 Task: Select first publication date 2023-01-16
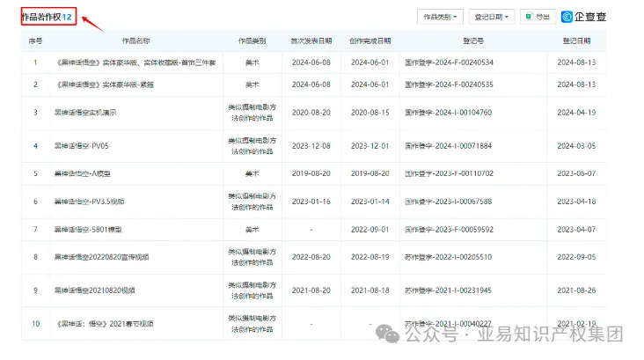click(311, 202)
